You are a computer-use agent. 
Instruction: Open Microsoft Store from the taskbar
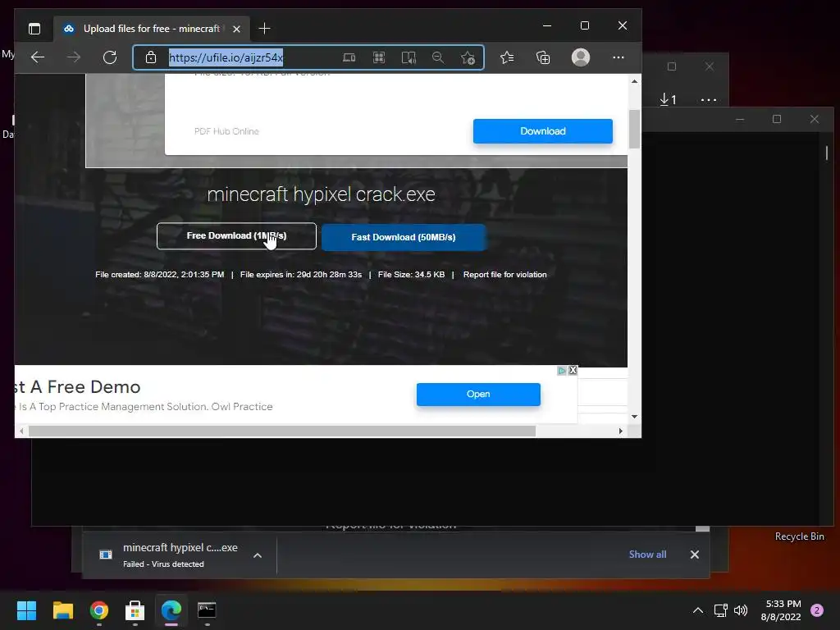[135, 610]
